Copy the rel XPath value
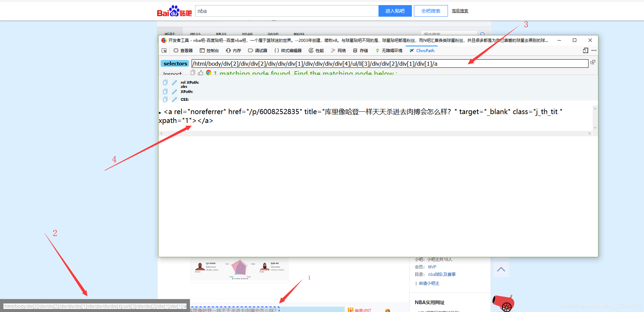This screenshot has height=312, width=644. tap(165, 82)
